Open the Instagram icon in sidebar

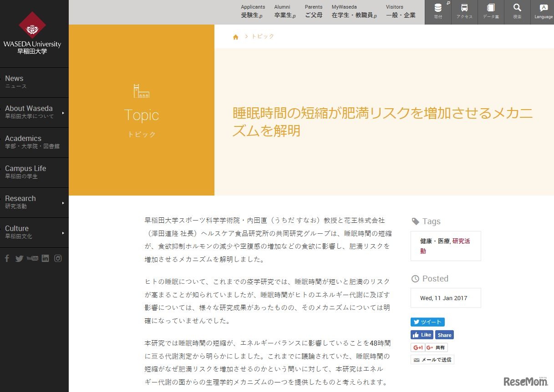(58, 258)
